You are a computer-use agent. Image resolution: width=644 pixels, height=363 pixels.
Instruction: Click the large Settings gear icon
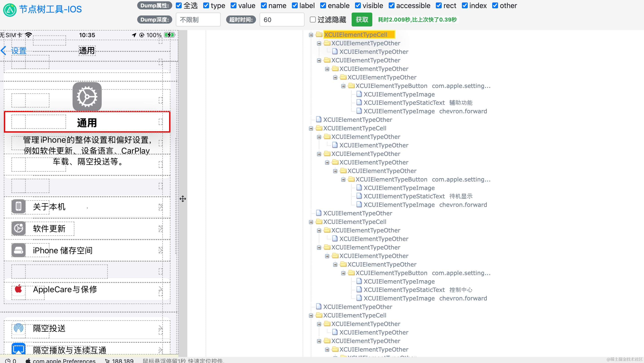[x=87, y=97]
